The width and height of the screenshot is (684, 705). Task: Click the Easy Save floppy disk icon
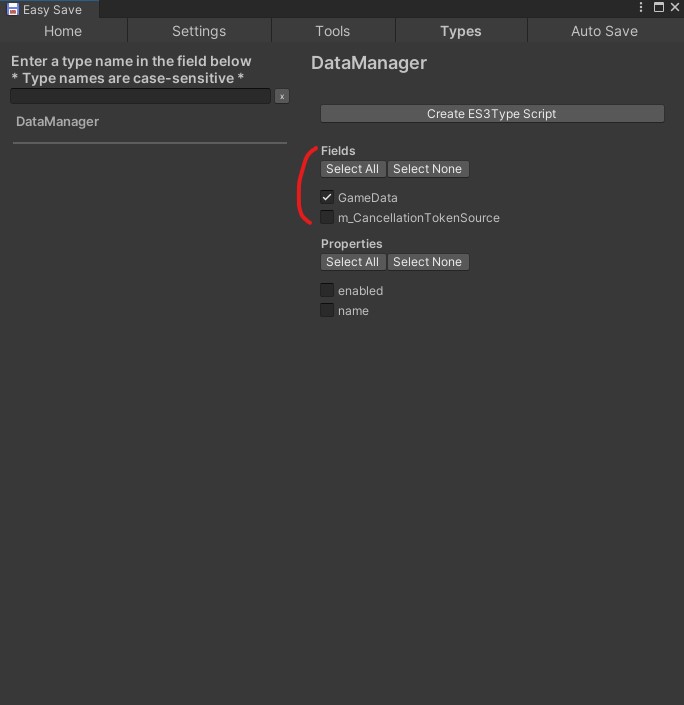coord(13,9)
